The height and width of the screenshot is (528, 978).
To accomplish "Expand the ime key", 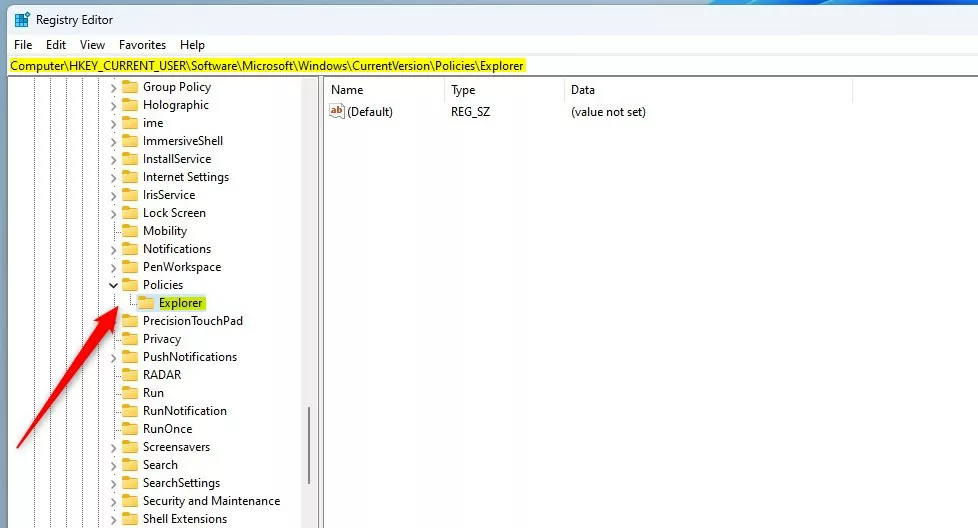I will (113, 124).
